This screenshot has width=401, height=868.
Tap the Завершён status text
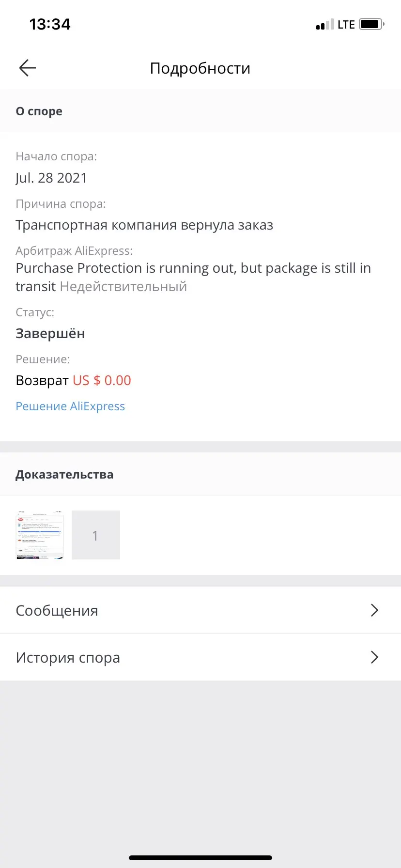click(50, 333)
